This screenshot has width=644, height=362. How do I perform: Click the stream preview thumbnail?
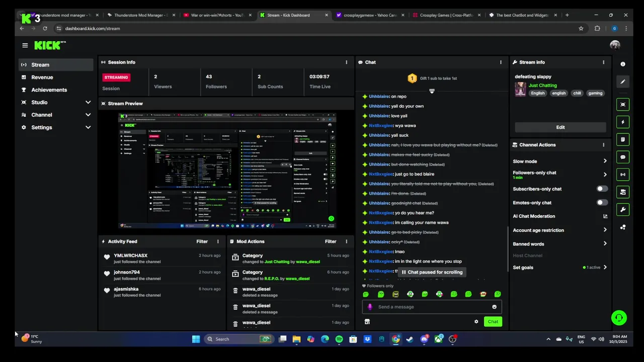click(227, 171)
